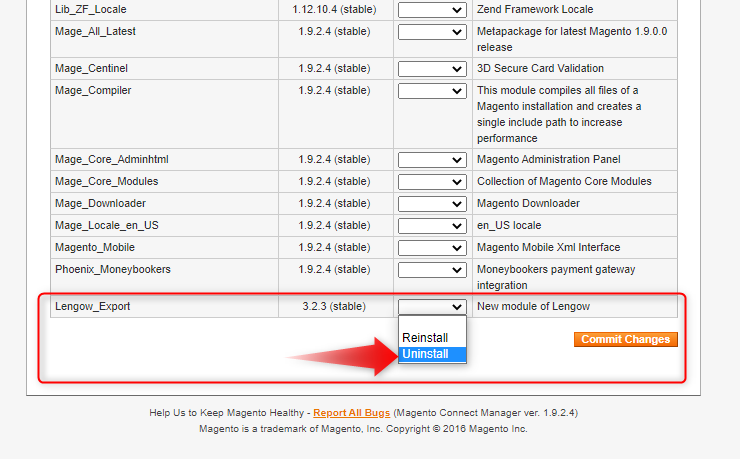This screenshot has height=459, width=740.
Task: Click the Mage_Core_Adminhtml package name
Action: point(112,159)
